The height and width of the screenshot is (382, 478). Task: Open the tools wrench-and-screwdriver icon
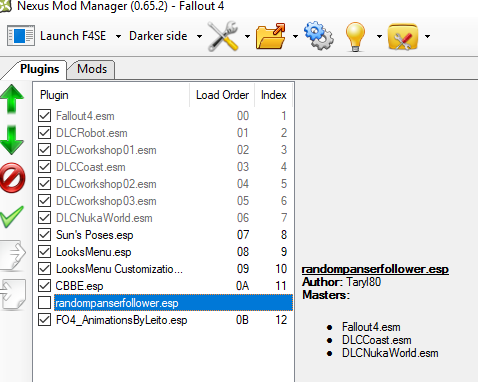coord(223,36)
